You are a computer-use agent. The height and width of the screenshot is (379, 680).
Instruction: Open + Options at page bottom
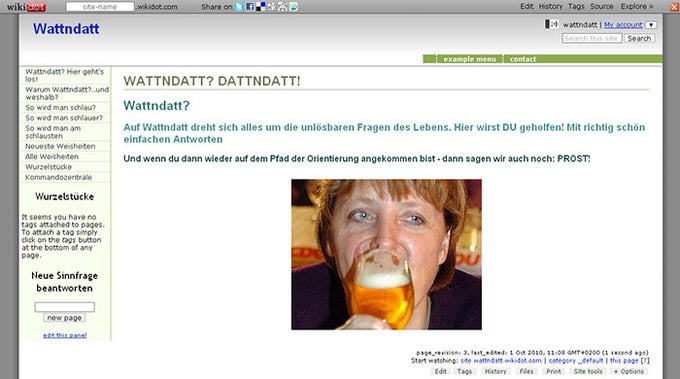(628, 372)
